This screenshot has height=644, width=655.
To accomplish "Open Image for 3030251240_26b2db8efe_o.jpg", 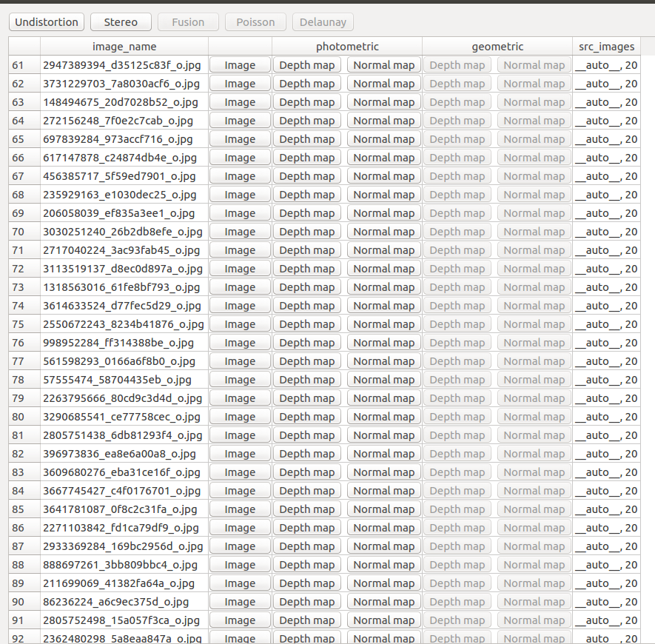I will 240,231.
